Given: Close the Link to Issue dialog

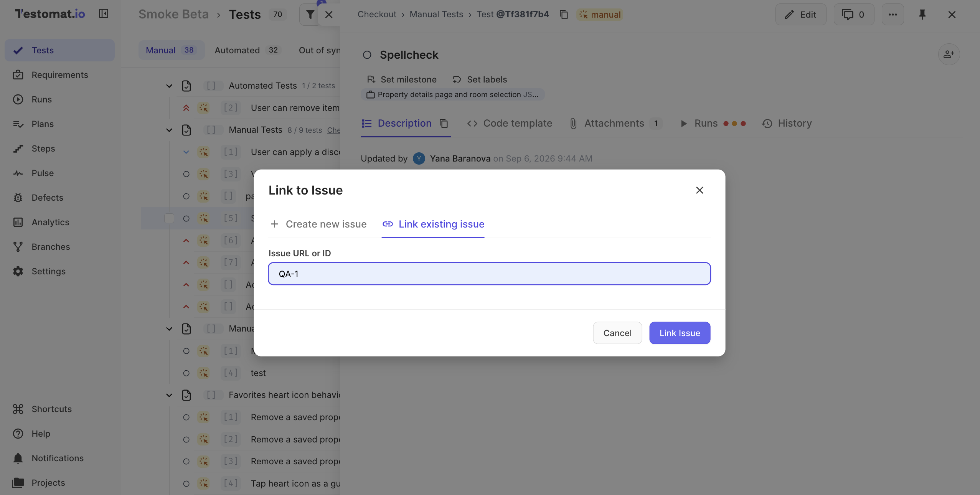Looking at the screenshot, I should pos(700,190).
